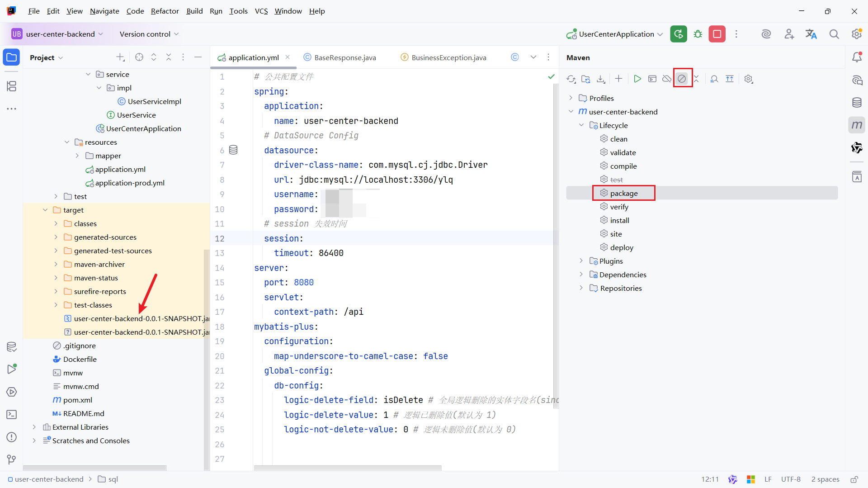Image resolution: width=868 pixels, height=488 pixels.
Task: Click the green Rerun UserCenterApplication button
Action: tap(678, 34)
